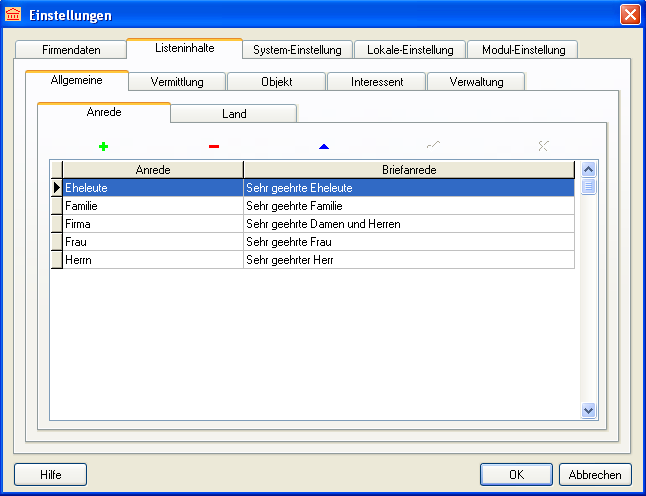This screenshot has width=646, height=496.
Task: Click the green plus add-record icon
Action: [x=103, y=146]
